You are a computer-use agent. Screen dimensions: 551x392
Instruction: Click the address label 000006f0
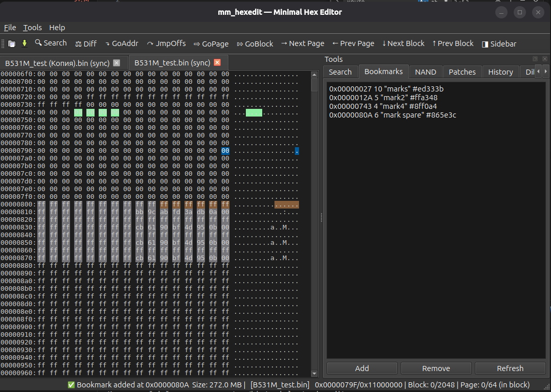17,74
